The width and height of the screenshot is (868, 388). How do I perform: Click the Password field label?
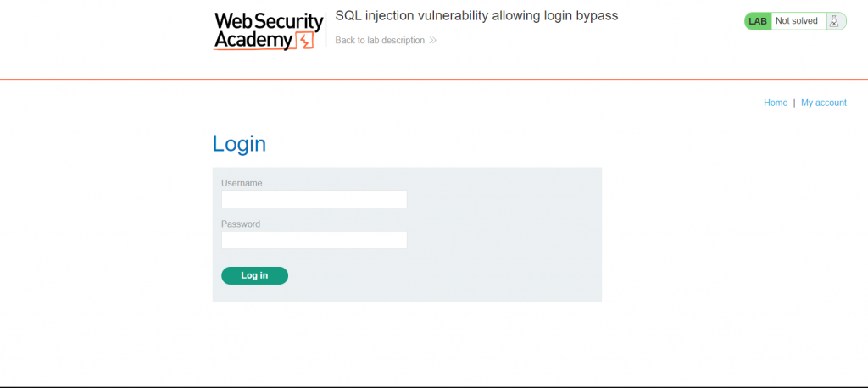pyautogui.click(x=241, y=224)
